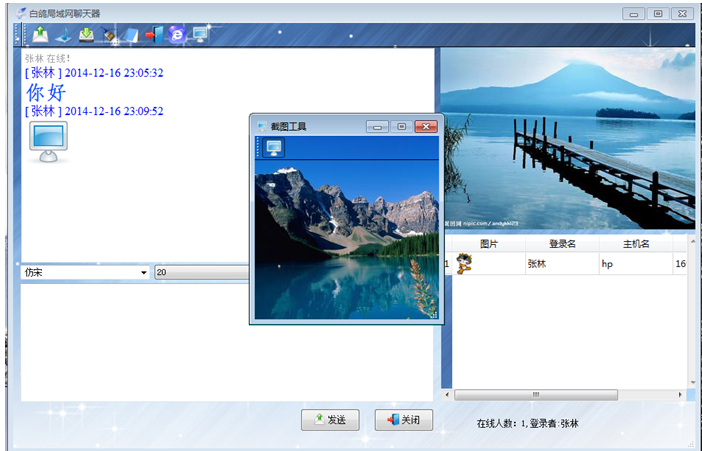This screenshot has width=702, height=451.
Task: Click the music note icon in the toolbar
Action: [x=63, y=35]
